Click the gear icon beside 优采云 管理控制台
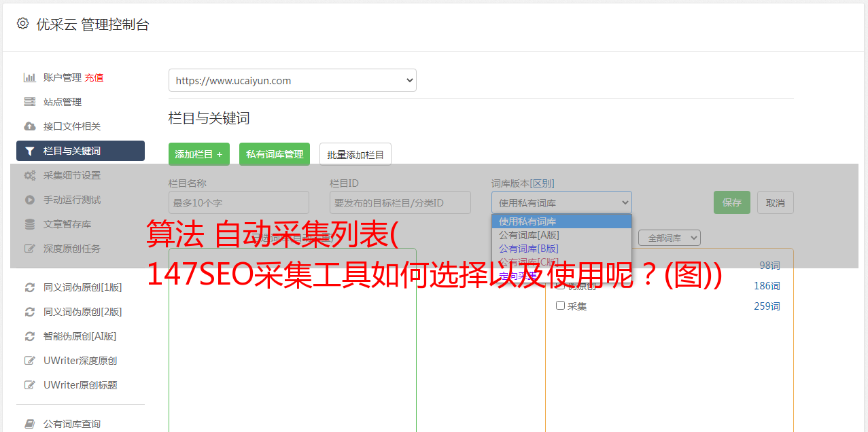Image resolution: width=868 pixels, height=432 pixels. coord(22,24)
